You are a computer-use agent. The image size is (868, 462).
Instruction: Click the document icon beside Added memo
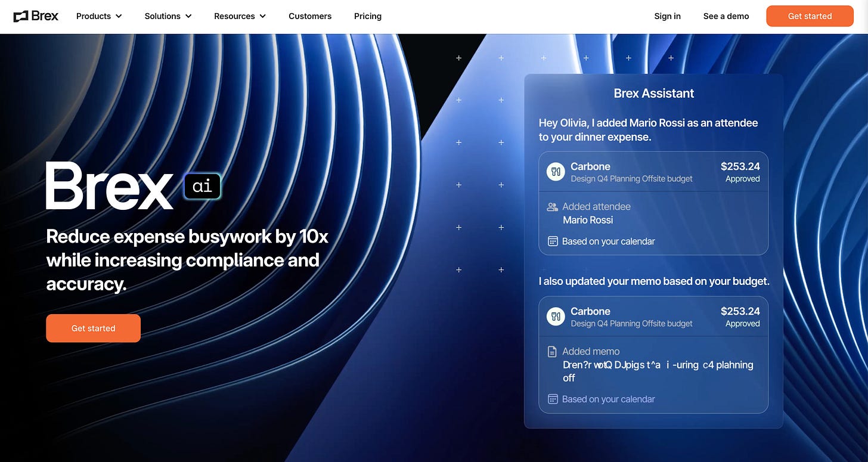(552, 352)
